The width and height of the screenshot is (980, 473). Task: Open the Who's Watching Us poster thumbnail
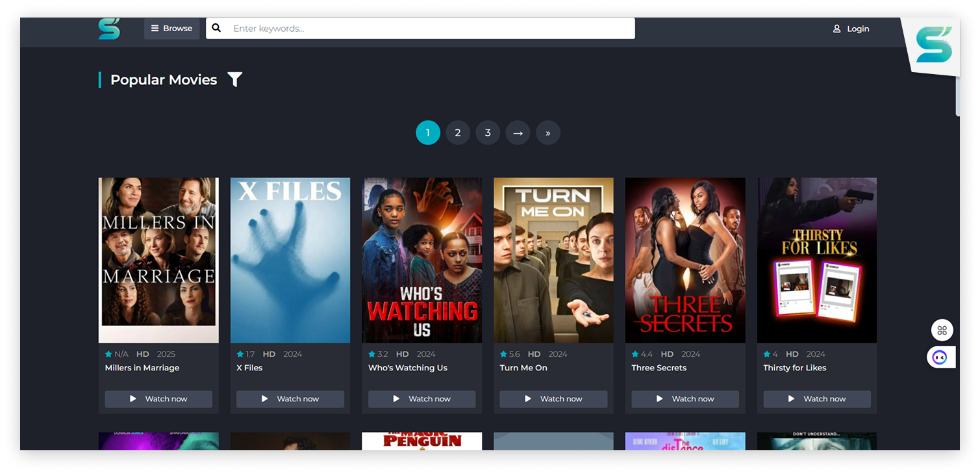[x=421, y=260]
